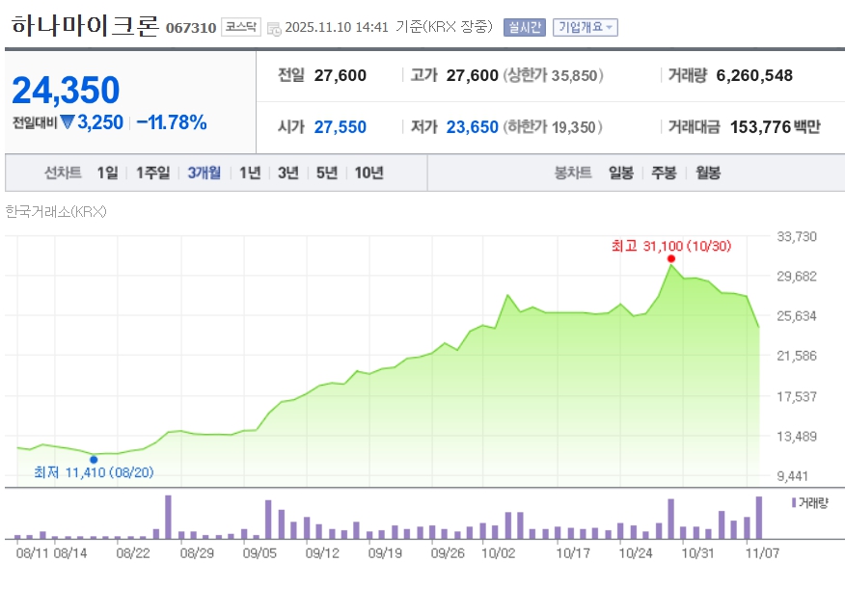Click the clock icon beside the timestamp
The width and height of the screenshot is (845, 616).
point(274,28)
